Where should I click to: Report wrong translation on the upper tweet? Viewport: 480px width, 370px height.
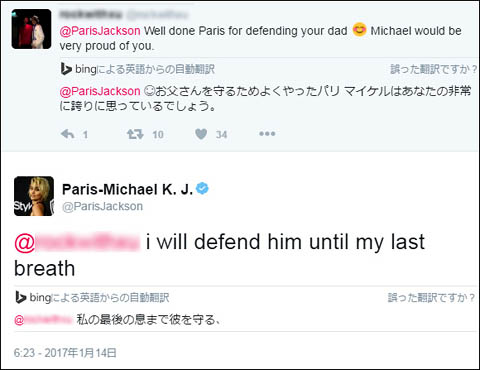[x=434, y=69]
